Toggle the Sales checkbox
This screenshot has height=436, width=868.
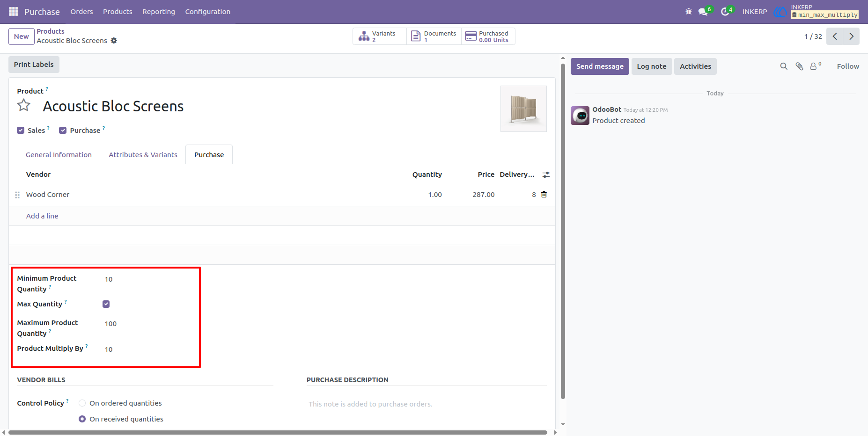[x=21, y=131]
